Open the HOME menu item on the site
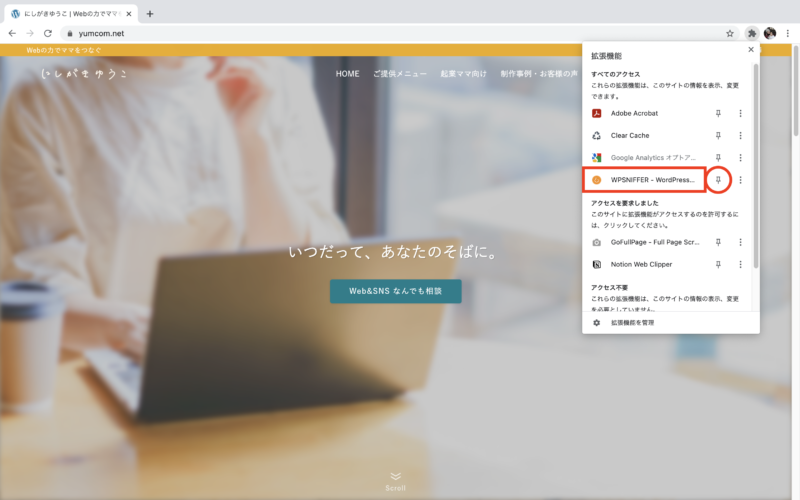The height and width of the screenshot is (500, 800). point(347,74)
